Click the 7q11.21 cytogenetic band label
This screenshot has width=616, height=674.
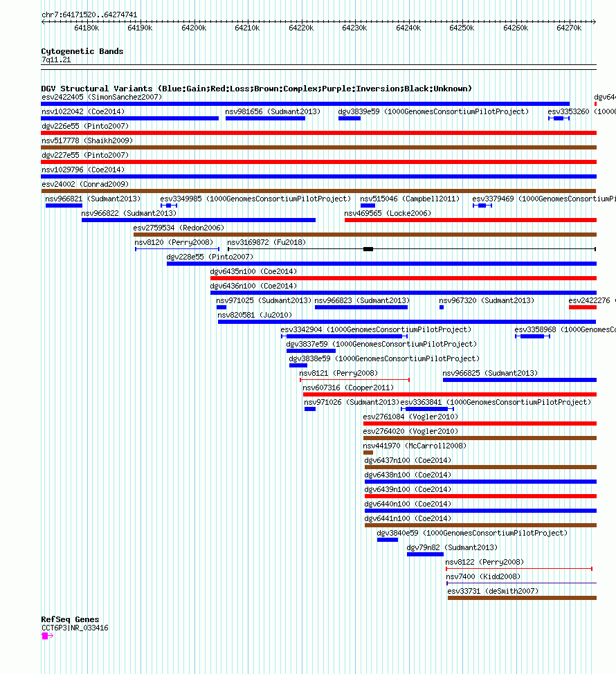point(56,60)
